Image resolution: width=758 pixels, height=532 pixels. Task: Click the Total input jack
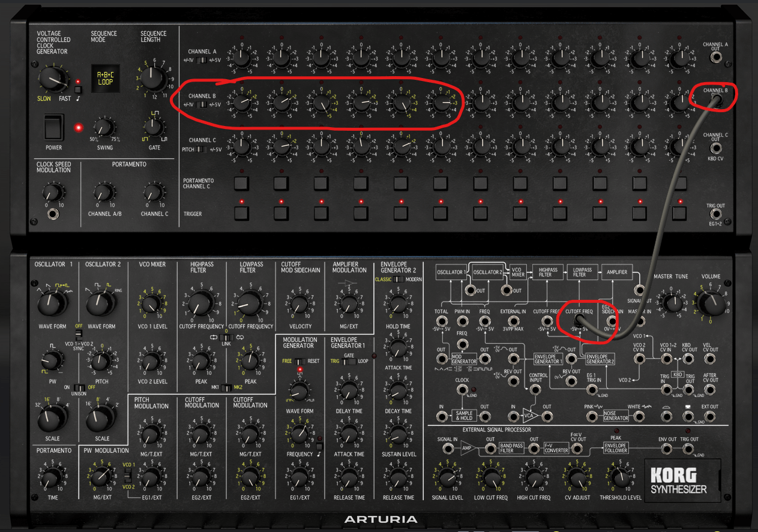[x=441, y=321]
